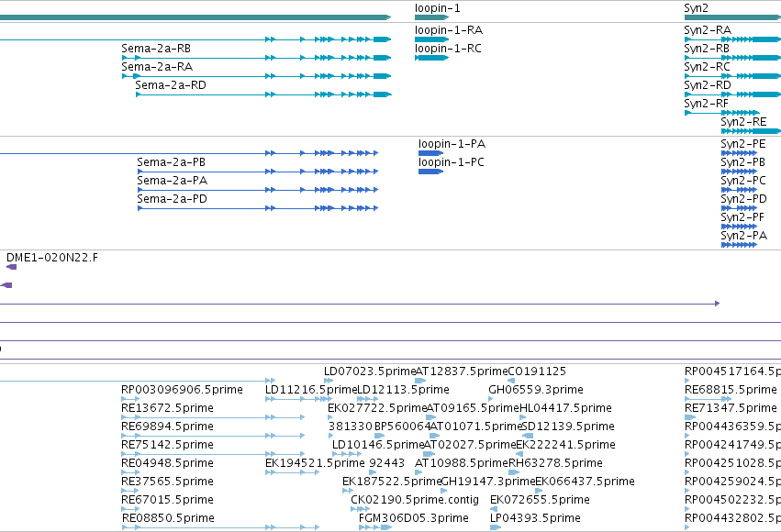Screen dimensions: 781x532
Task: Select the AT10988.5prime EST label
Action: 462,464
